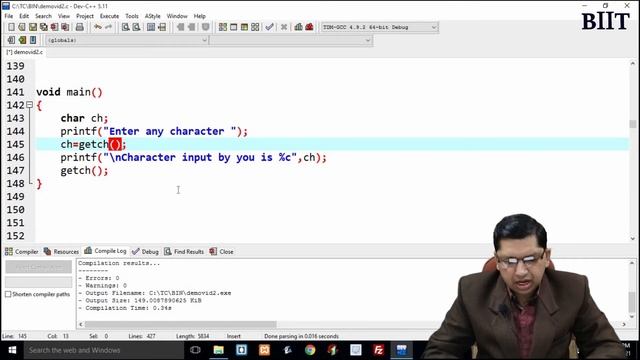Click 'void main()' on line 141
Image resolution: width=640 pixels, height=360 pixels.
69,92
